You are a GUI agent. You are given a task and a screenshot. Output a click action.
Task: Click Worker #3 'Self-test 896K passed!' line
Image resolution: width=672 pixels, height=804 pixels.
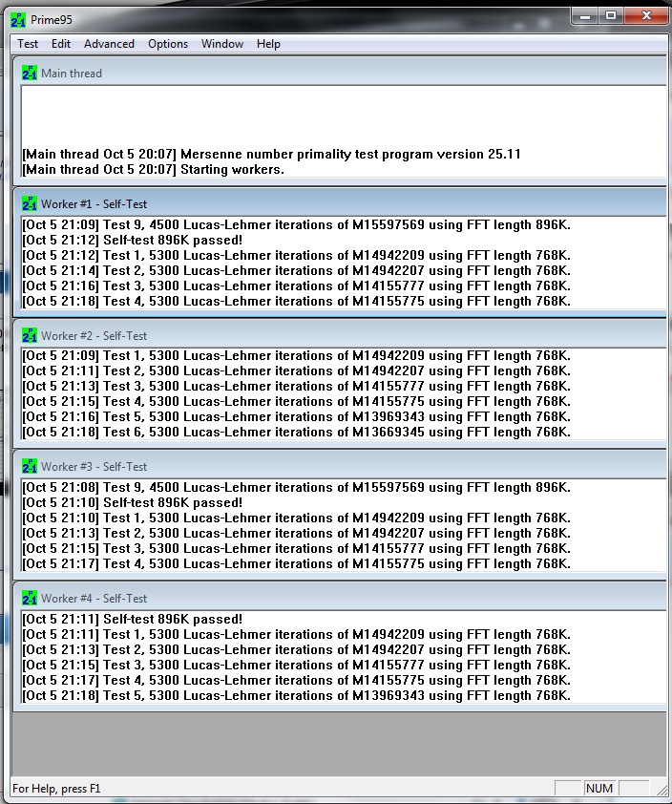pos(133,502)
